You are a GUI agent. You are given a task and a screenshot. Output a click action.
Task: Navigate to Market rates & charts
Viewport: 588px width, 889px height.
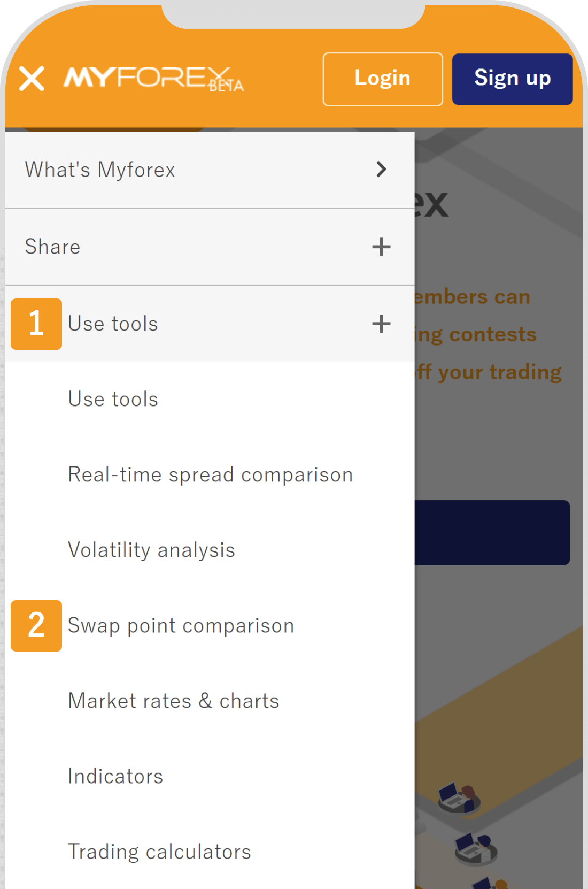[x=174, y=701]
